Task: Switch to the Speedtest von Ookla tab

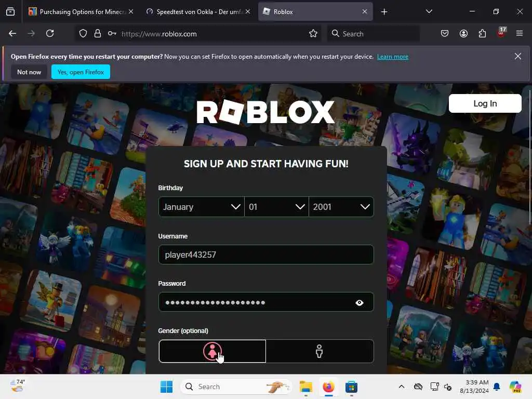Action: pos(198,11)
